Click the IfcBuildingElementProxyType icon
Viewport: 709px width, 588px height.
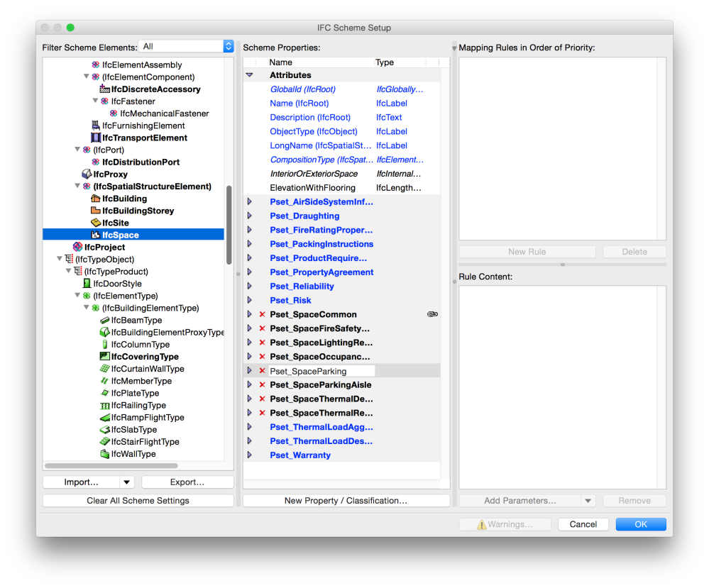coord(104,332)
